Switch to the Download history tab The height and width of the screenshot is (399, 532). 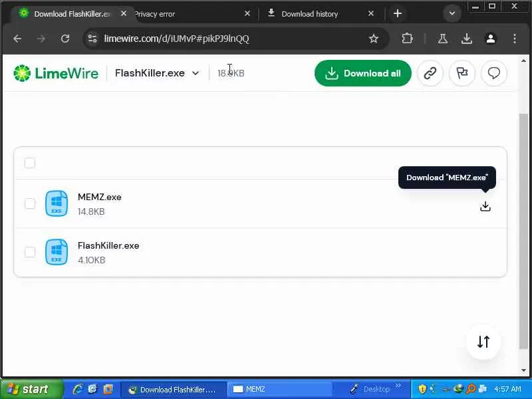pos(309,14)
